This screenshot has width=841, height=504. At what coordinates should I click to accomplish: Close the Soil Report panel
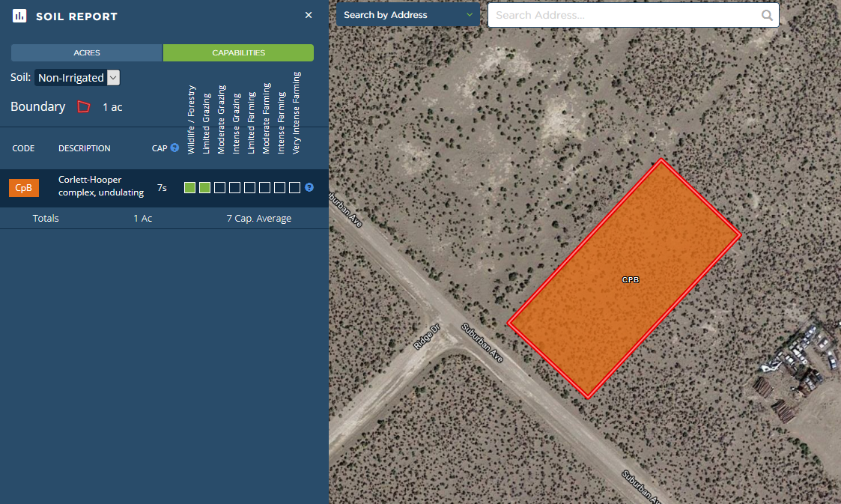click(x=309, y=15)
